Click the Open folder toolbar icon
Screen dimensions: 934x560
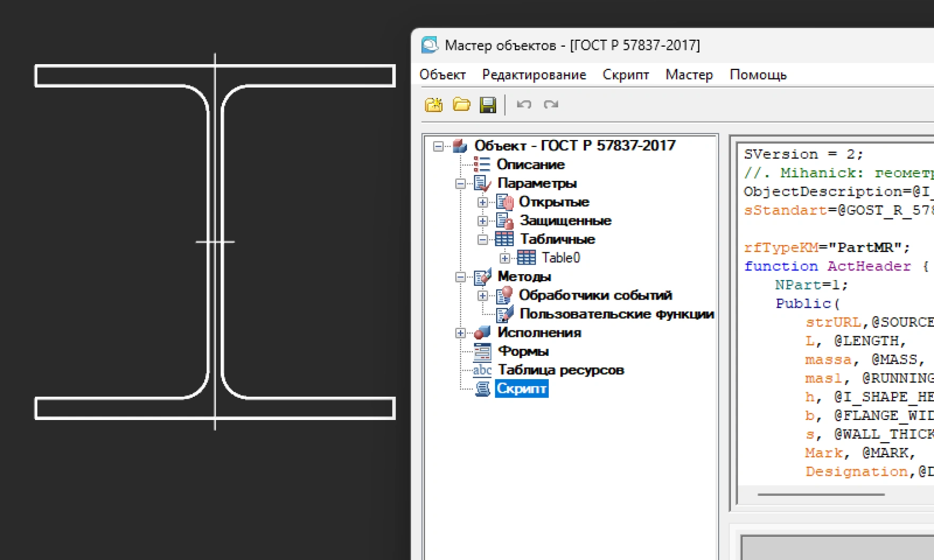coord(461,104)
